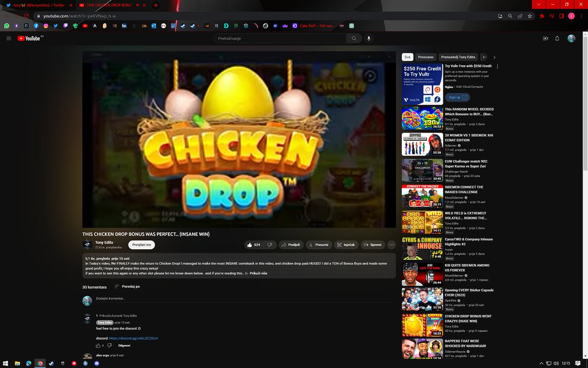This screenshot has width=588, height=368.
Task: Install app icon in address bar
Action: click(500, 16)
